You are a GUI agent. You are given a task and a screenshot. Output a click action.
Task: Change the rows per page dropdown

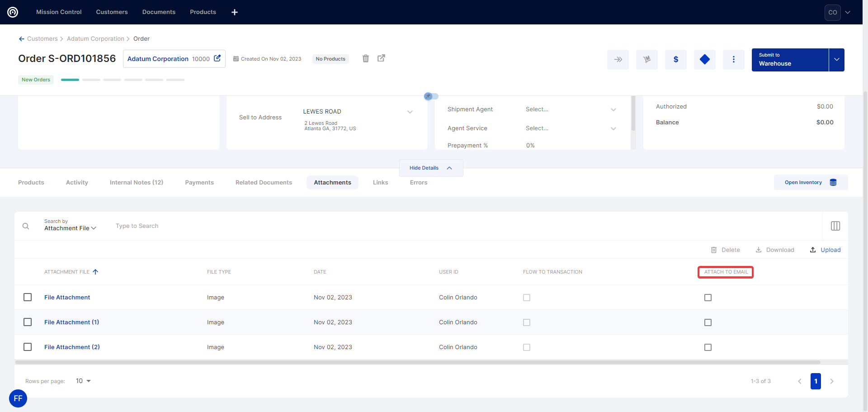pos(83,381)
